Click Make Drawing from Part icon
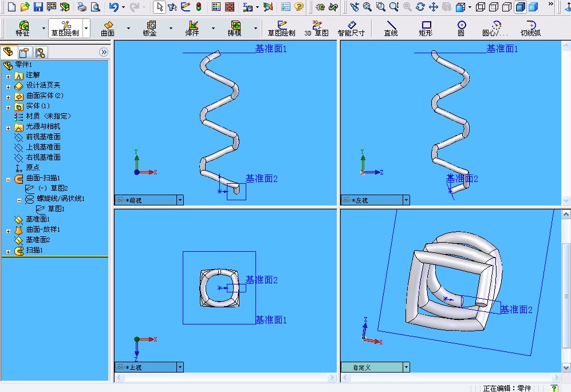This screenshot has height=392, width=571. pos(52,6)
